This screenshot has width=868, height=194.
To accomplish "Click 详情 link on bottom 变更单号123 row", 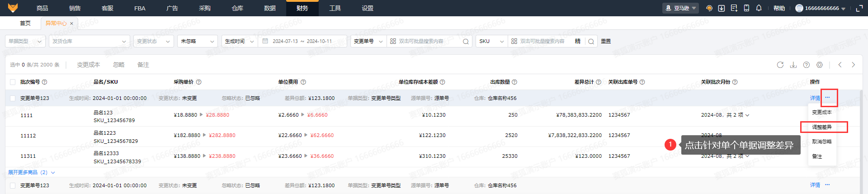I will [815, 185].
